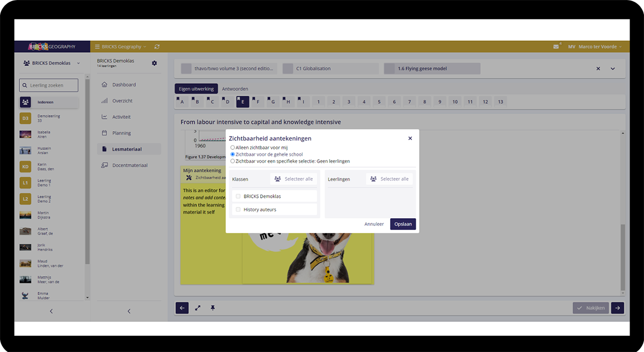Tick the History auteurs checkbox
This screenshot has height=352, width=644.
pyautogui.click(x=238, y=210)
